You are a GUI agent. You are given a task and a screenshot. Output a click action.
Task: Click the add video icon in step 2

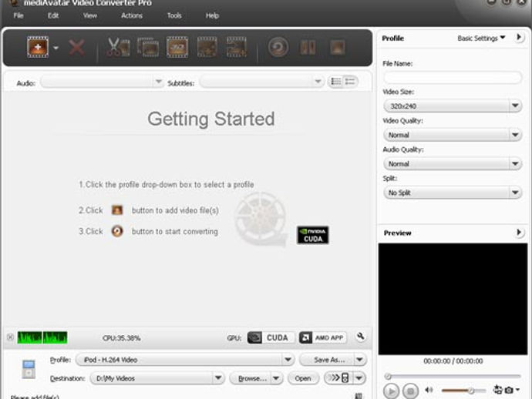point(117,210)
